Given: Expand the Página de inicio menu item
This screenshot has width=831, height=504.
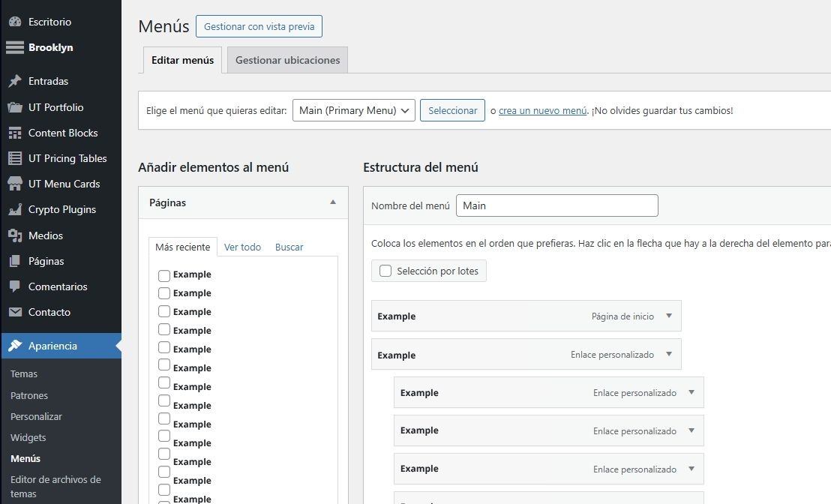Looking at the screenshot, I should point(669,316).
